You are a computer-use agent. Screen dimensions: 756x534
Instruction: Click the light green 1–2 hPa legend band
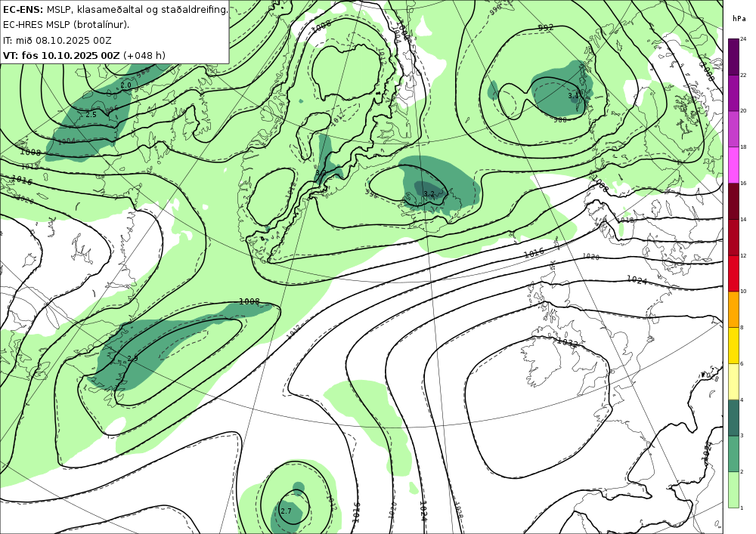click(733, 489)
